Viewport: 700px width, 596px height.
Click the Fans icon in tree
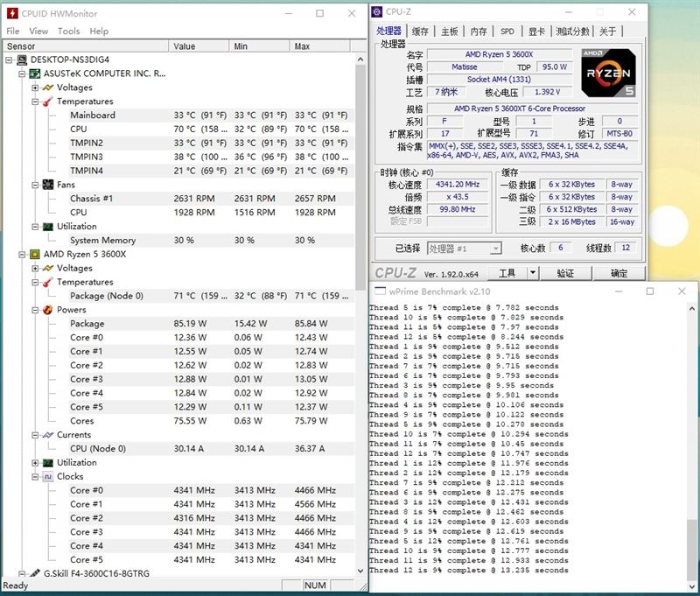pos(48,185)
